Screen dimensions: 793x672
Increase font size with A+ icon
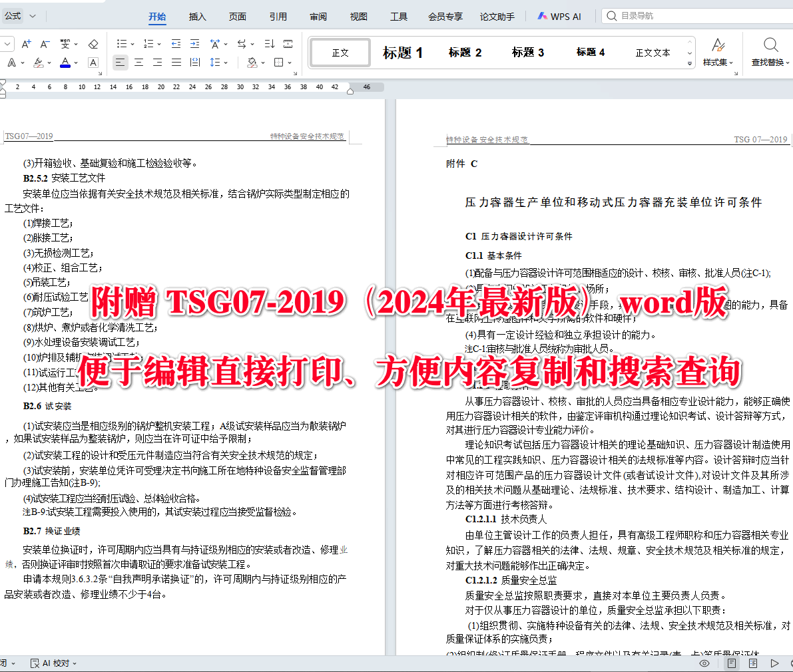click(26, 44)
